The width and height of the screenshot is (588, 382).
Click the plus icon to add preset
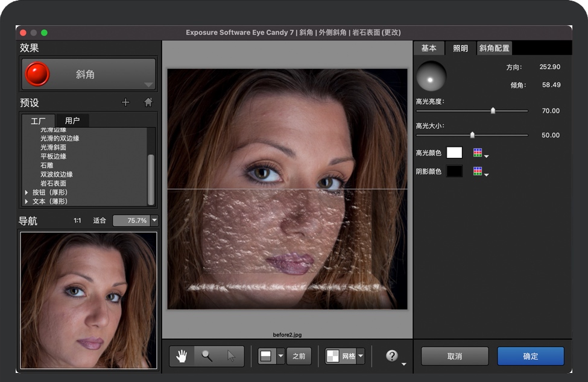point(125,102)
